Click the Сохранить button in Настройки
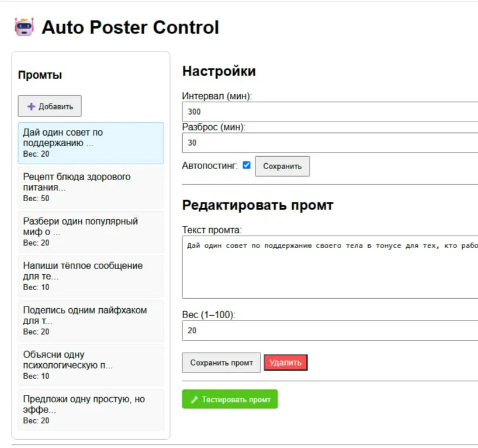The width and height of the screenshot is (478, 448). pos(282,166)
